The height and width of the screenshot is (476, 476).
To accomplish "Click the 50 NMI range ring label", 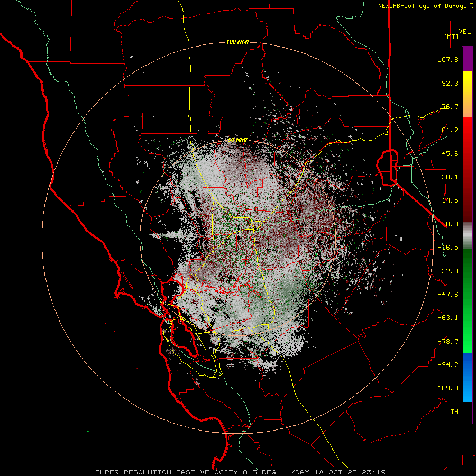I will (x=237, y=140).
